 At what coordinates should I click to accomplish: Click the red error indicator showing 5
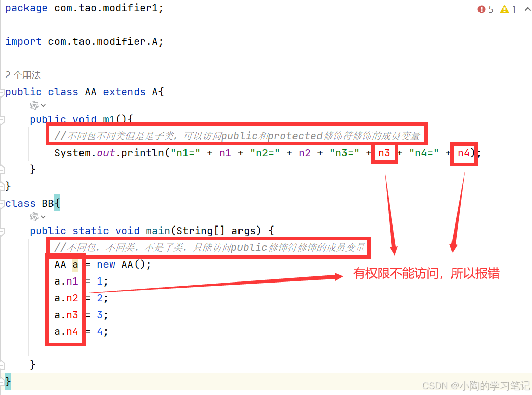click(485, 9)
